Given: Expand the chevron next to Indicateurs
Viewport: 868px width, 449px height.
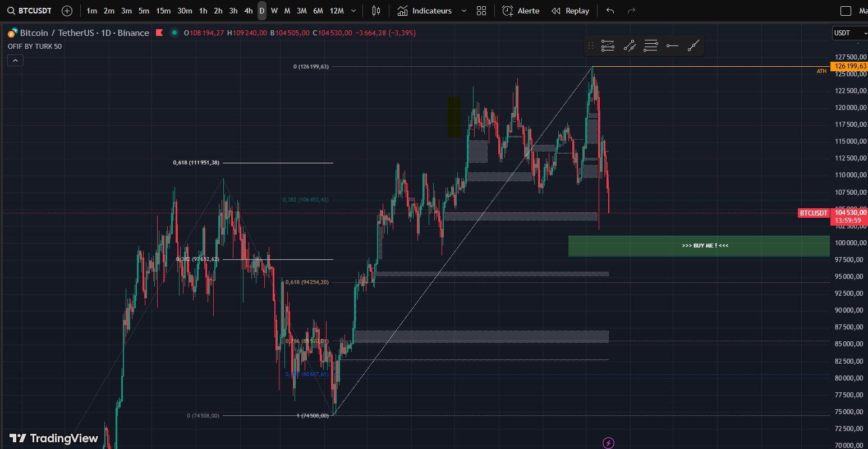Looking at the screenshot, I should [x=463, y=11].
